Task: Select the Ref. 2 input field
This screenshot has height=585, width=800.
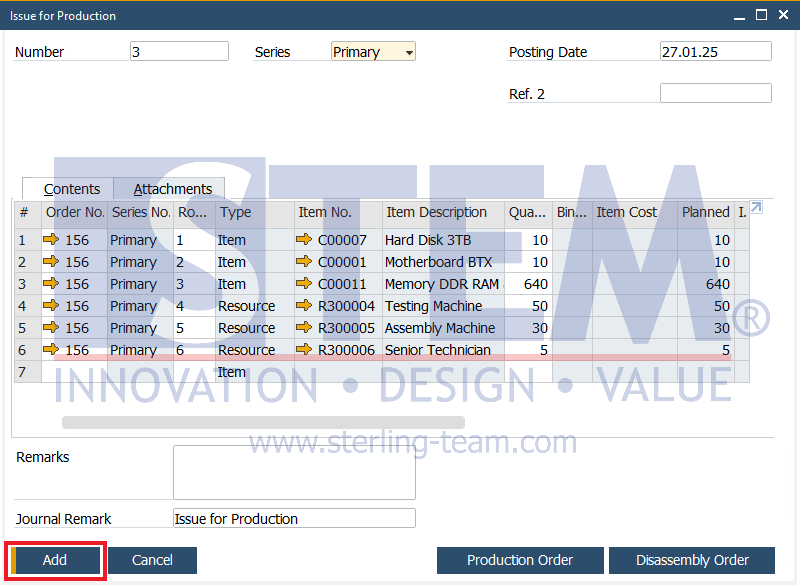Action: (715, 93)
